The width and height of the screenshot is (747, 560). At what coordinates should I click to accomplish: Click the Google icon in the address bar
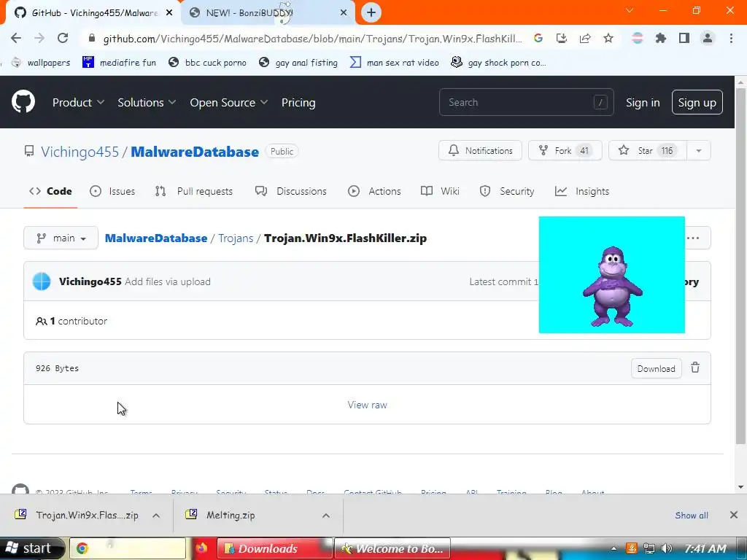click(538, 38)
